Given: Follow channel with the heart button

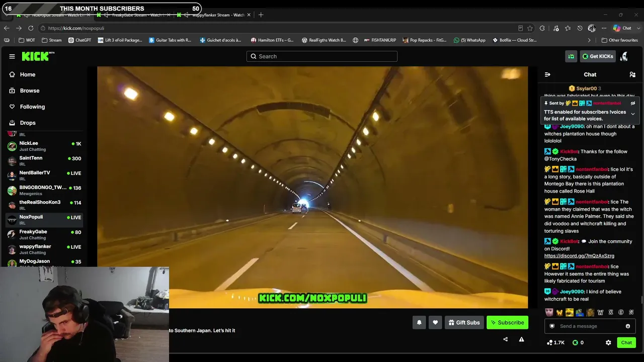Looking at the screenshot, I should (435, 323).
